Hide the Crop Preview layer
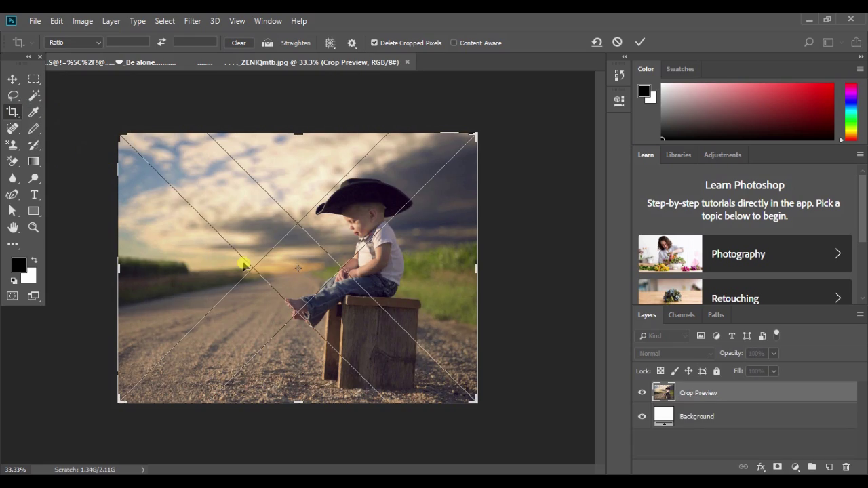This screenshot has height=488, width=868. pyautogui.click(x=642, y=392)
